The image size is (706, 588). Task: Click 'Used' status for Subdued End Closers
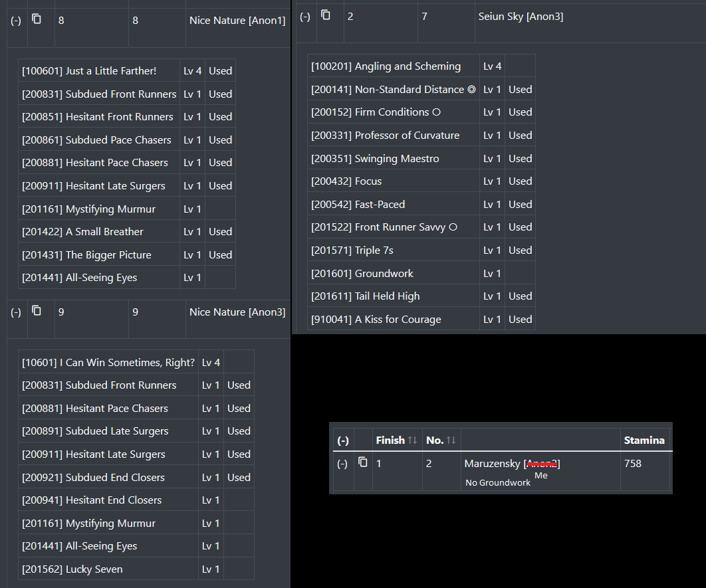(x=239, y=477)
